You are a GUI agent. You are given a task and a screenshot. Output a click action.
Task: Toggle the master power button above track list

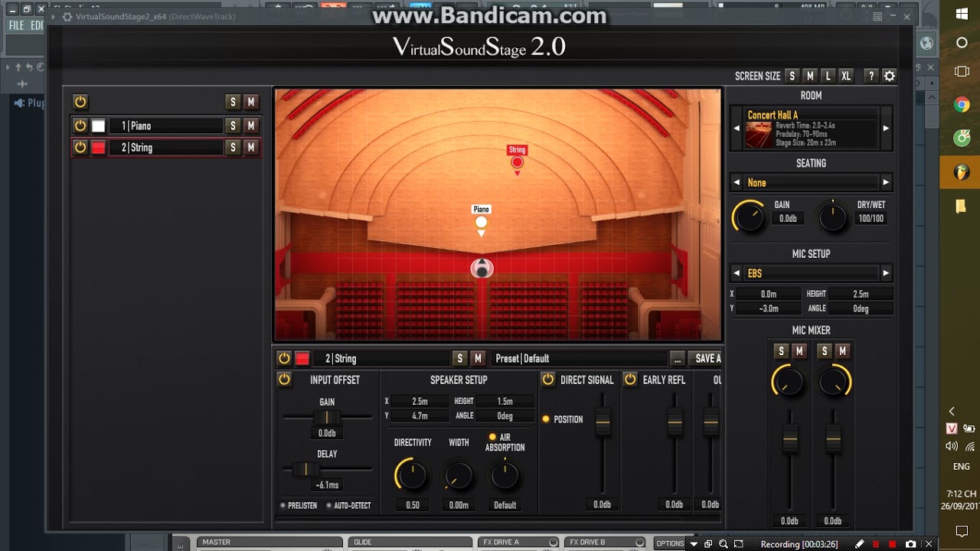pos(80,102)
